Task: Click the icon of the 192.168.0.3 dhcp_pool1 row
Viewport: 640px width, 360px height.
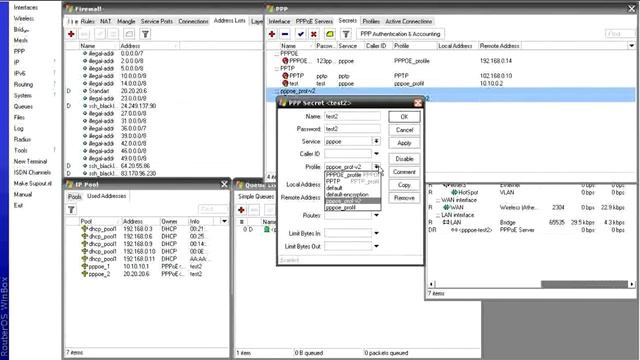Action: point(84,229)
